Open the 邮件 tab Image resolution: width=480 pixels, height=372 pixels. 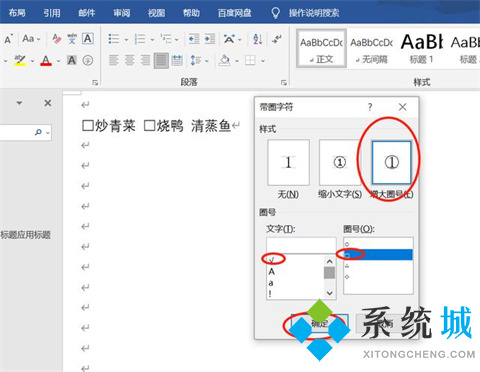coord(87,13)
